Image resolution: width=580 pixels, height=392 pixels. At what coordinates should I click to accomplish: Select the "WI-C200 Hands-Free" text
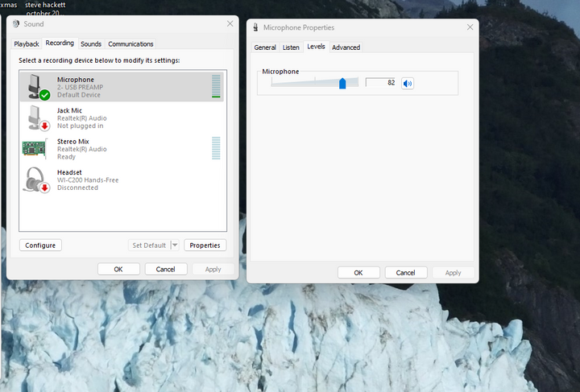88,180
